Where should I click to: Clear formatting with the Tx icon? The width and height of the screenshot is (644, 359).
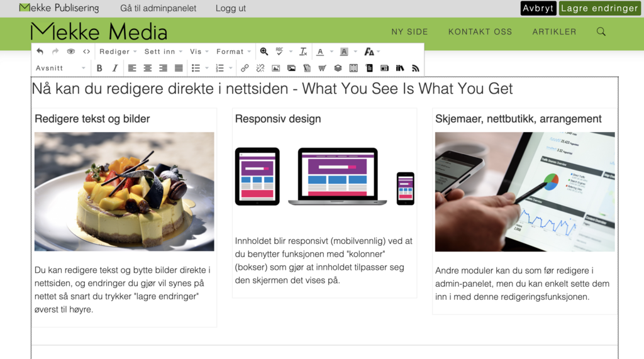point(303,52)
